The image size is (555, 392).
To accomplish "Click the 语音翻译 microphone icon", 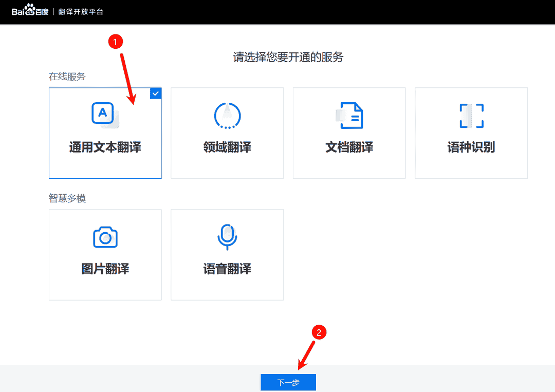I will tap(227, 237).
